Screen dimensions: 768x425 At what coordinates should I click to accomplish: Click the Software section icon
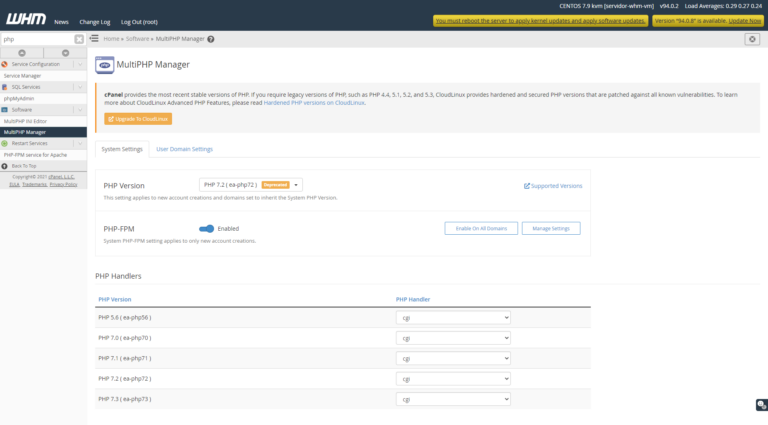coord(4,110)
